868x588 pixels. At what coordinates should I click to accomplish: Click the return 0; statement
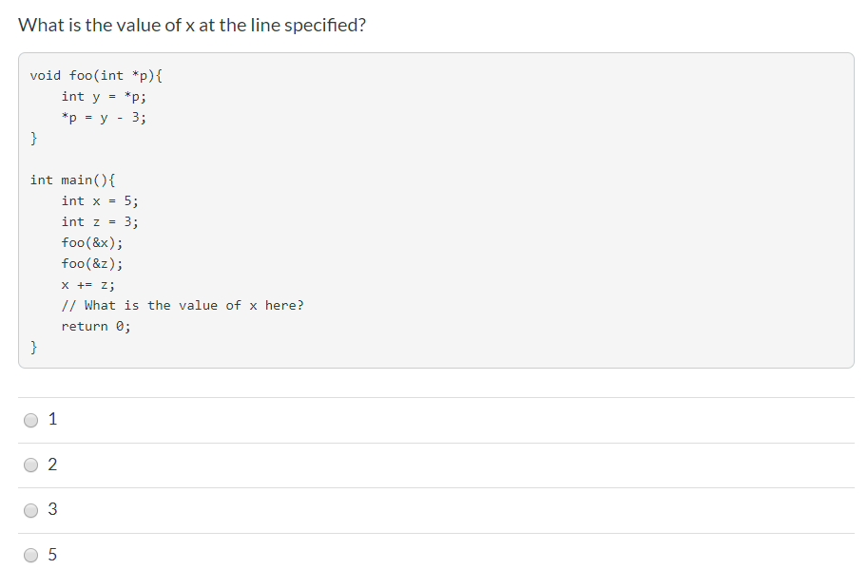(98, 326)
